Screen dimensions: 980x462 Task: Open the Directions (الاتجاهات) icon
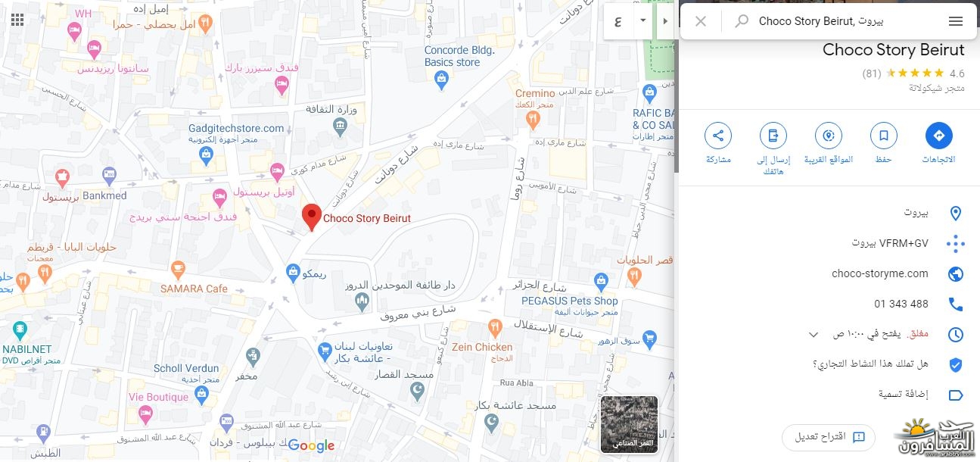point(938,136)
